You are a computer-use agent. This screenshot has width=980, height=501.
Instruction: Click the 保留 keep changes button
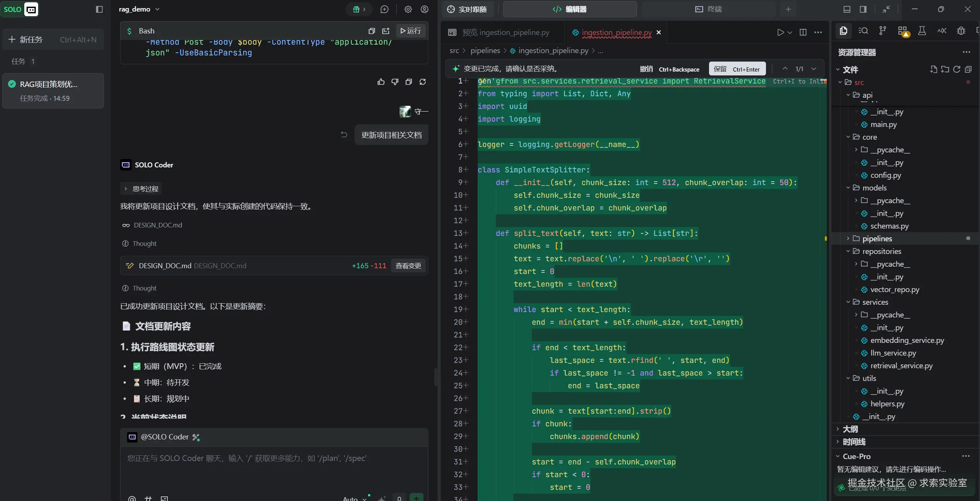coord(737,69)
